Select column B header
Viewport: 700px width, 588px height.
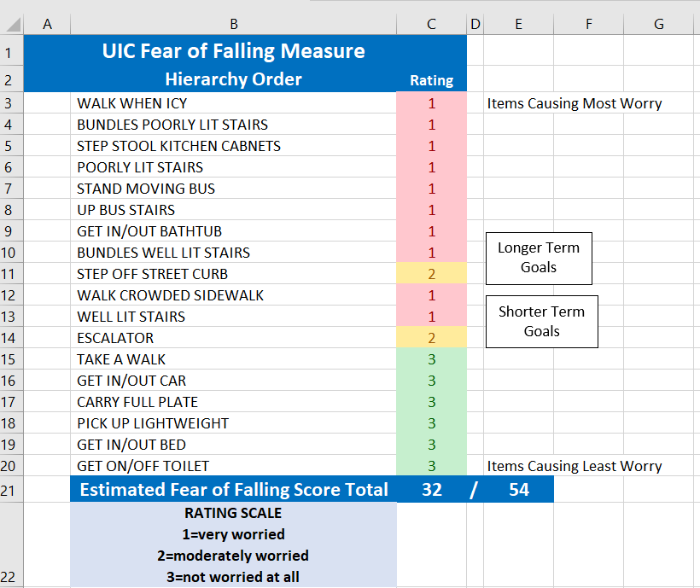point(233,25)
